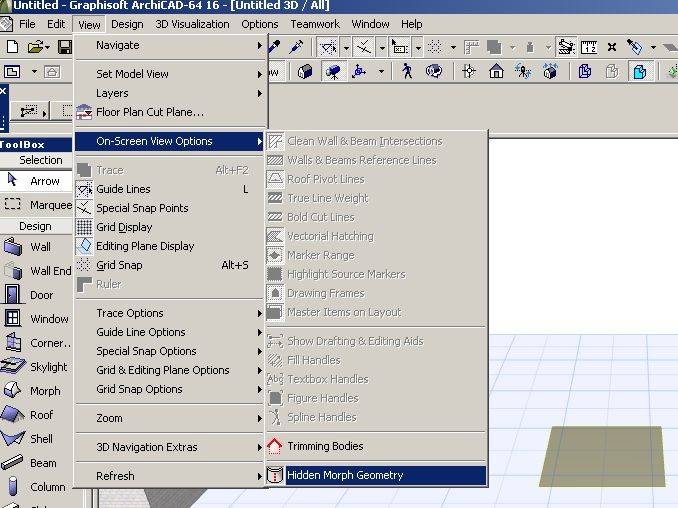This screenshot has width=678, height=508.
Task: Select the Wall End tool
Action: [x=36, y=271]
